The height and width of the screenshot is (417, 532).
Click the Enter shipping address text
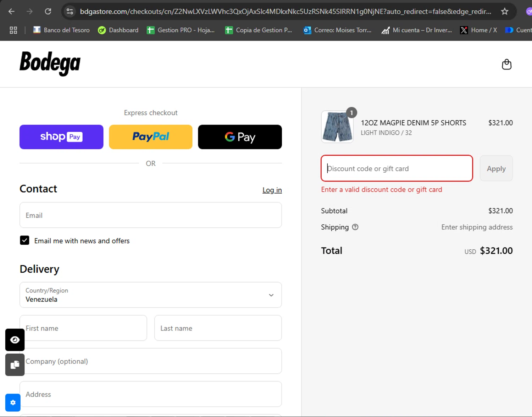[x=477, y=227]
